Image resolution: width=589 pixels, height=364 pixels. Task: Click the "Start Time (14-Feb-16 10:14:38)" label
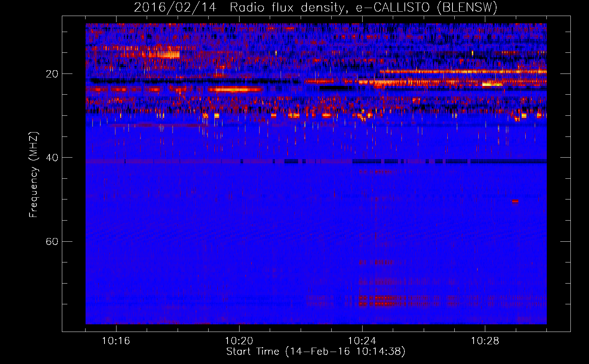(x=316, y=352)
